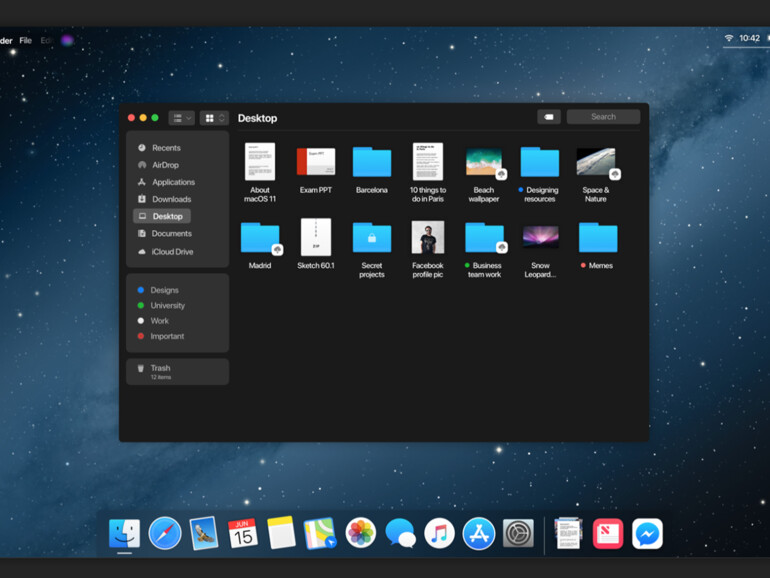Screen dimensions: 770x578
Task: Open the Music app icon
Action: click(x=439, y=533)
